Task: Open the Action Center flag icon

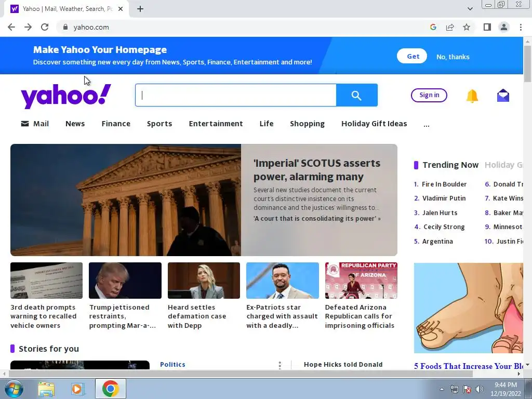Action: 467,389
